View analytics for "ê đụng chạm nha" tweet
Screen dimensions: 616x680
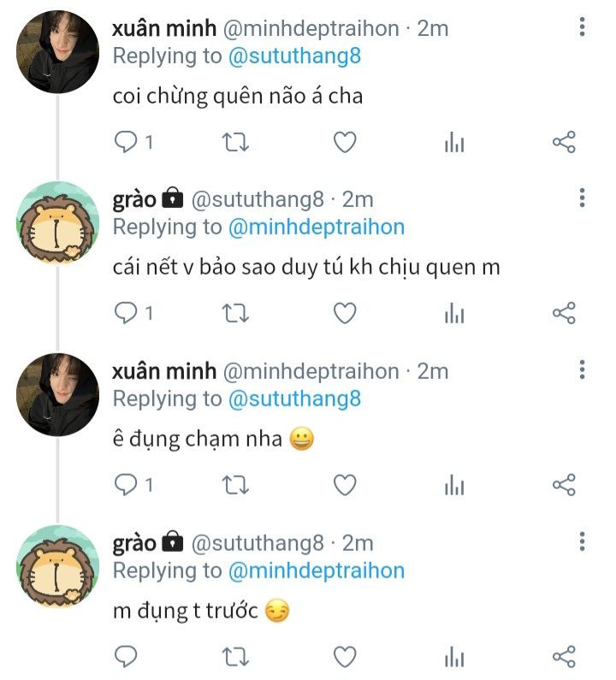[x=453, y=487]
